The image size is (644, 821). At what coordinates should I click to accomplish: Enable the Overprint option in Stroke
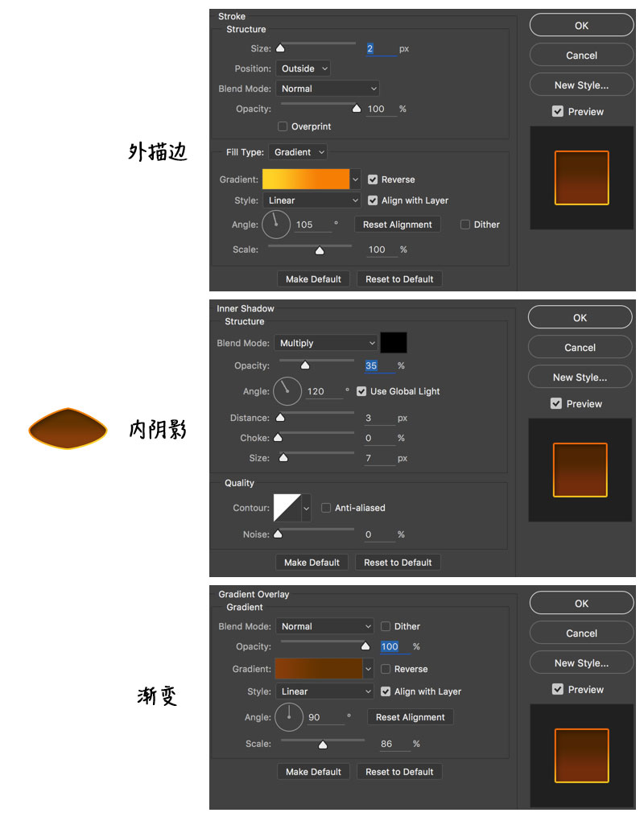283,126
